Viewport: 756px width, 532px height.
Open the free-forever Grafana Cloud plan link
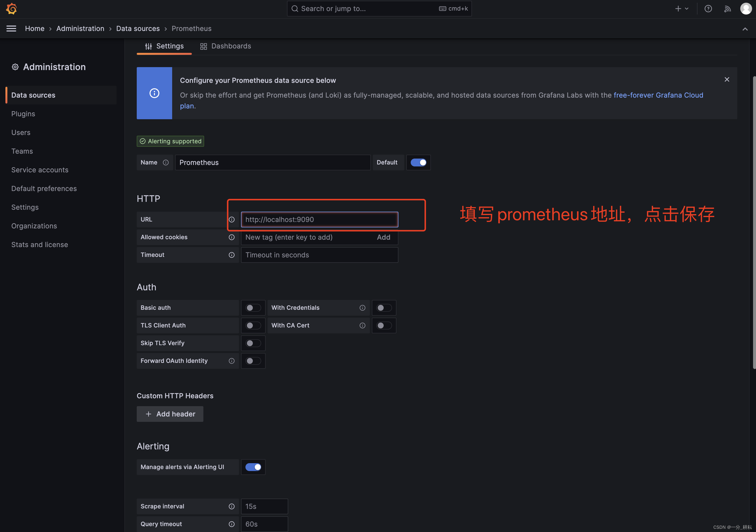coord(658,95)
